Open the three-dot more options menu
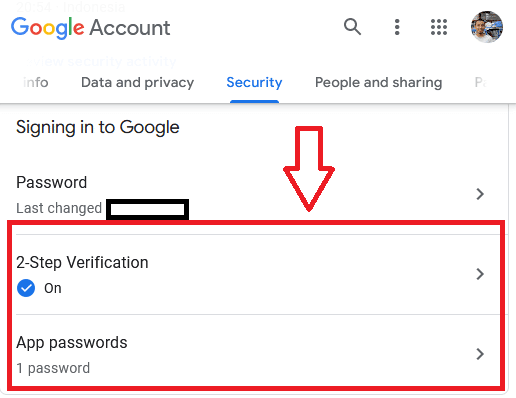The height and width of the screenshot is (398, 516). pyautogui.click(x=397, y=27)
